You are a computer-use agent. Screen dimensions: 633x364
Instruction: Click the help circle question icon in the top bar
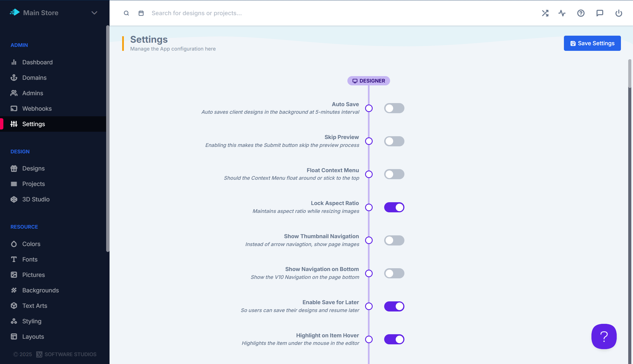[581, 13]
